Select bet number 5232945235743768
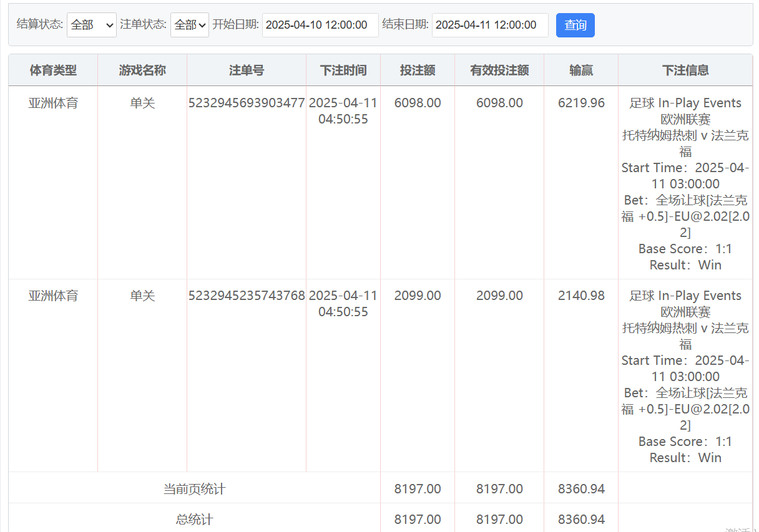 [x=247, y=296]
